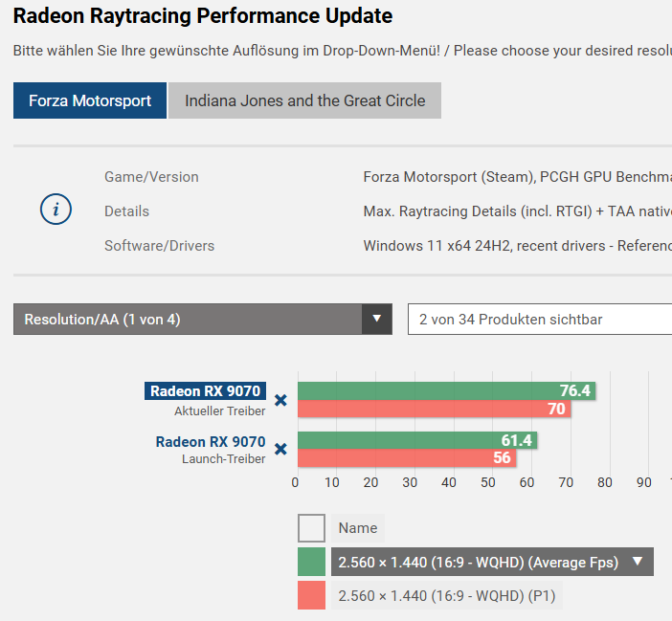This screenshot has width=672, height=621.
Task: Click the red P1 color swatch
Action: pos(311,595)
